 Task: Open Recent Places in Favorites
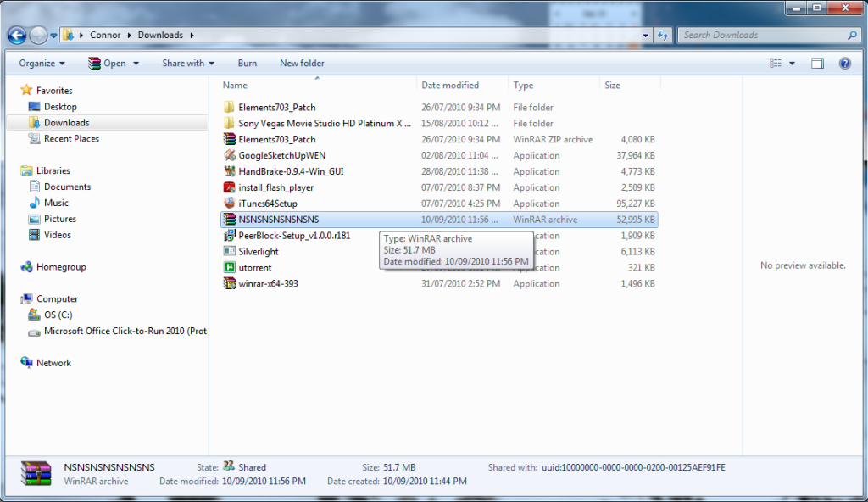click(x=71, y=139)
